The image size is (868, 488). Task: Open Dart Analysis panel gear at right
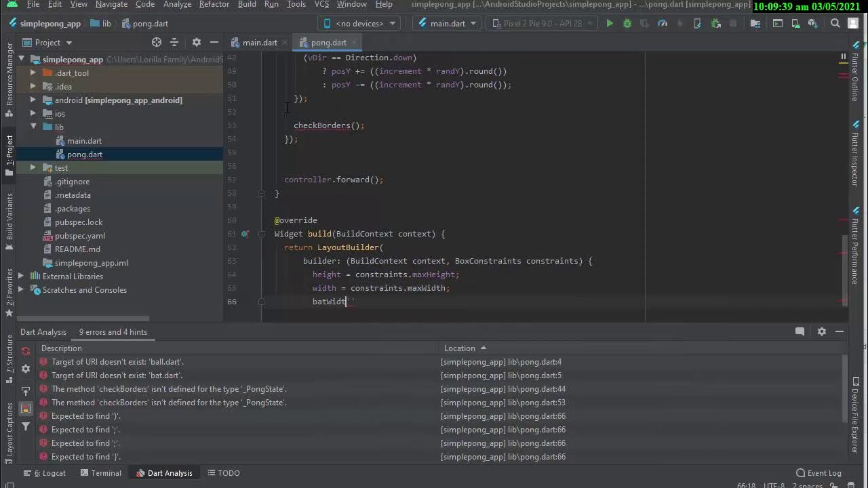(822, 331)
